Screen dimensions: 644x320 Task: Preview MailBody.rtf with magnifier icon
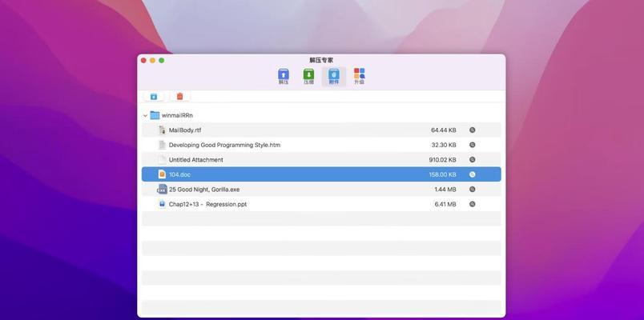click(x=473, y=130)
